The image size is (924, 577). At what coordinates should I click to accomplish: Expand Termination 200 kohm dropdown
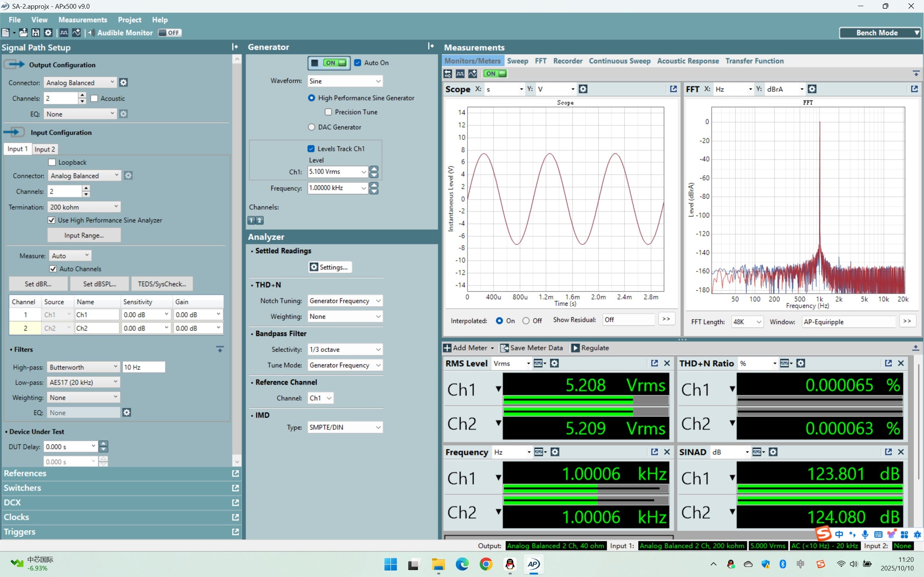click(x=84, y=207)
